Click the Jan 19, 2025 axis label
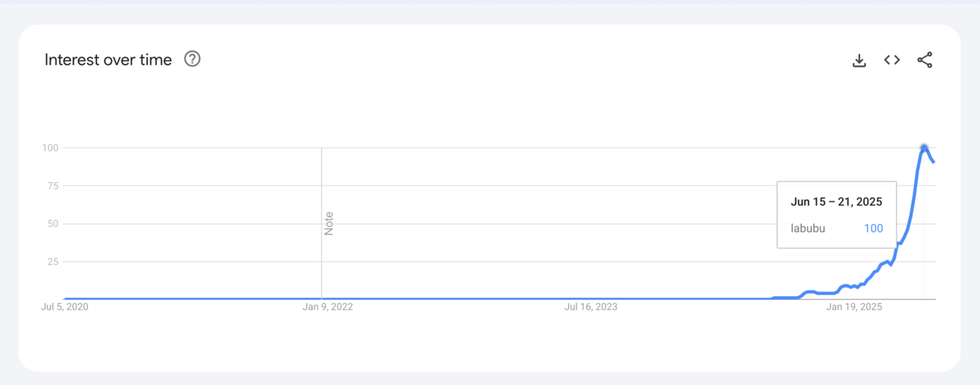Image resolution: width=980 pixels, height=385 pixels. [x=854, y=308]
